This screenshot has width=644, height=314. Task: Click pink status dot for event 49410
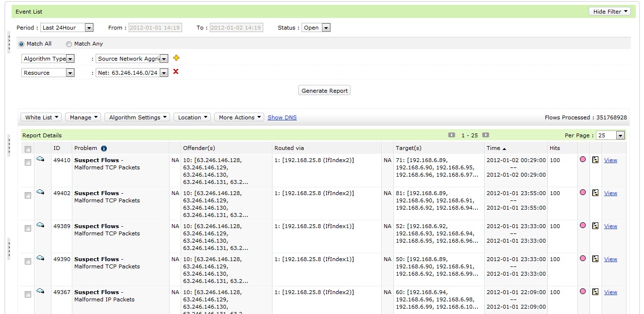[x=583, y=159]
